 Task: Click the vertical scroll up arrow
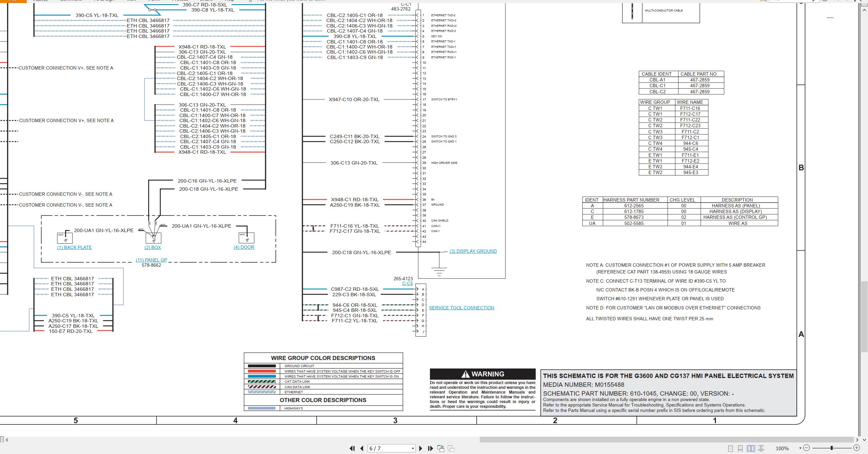click(x=865, y=10)
